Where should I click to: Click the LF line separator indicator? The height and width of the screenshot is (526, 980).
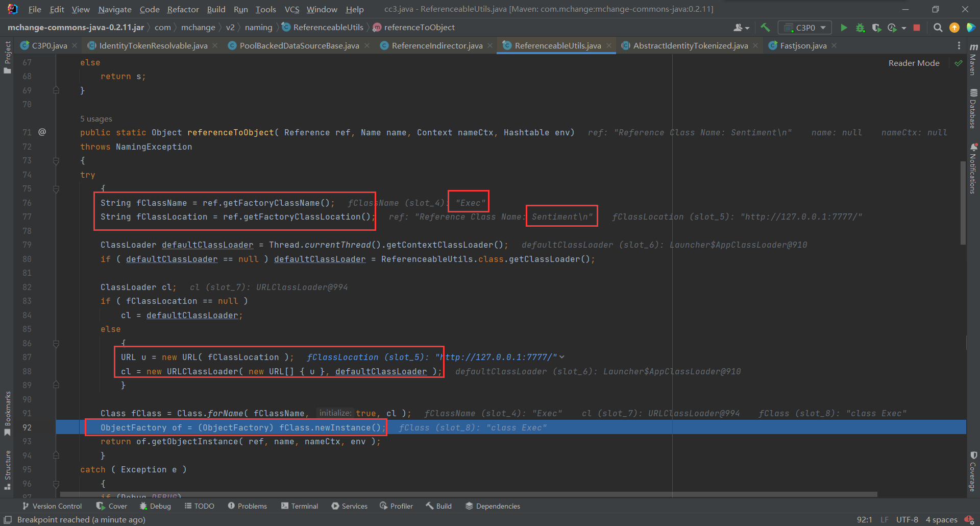tap(884, 519)
